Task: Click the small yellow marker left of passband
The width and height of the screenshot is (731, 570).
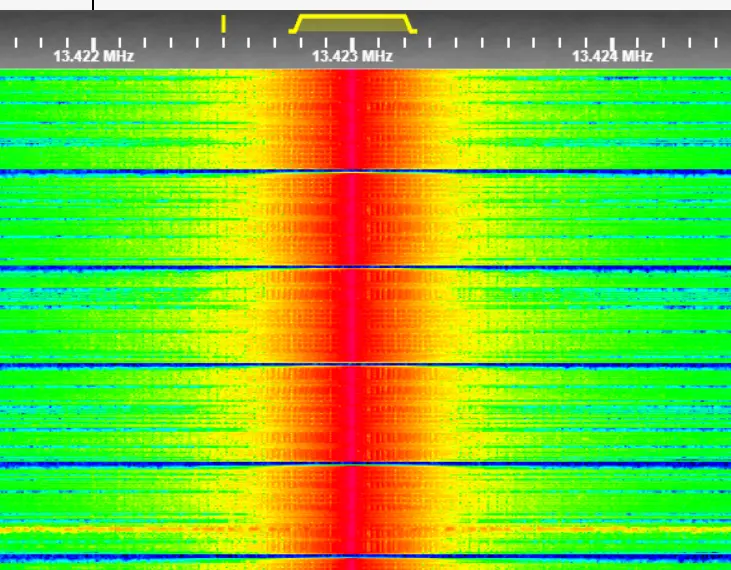Action: coord(223,22)
